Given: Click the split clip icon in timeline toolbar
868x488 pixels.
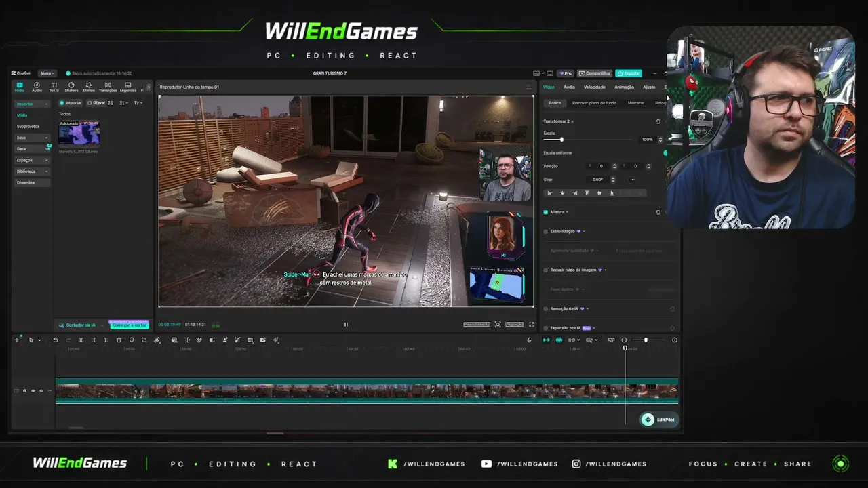Looking at the screenshot, I should (x=81, y=340).
